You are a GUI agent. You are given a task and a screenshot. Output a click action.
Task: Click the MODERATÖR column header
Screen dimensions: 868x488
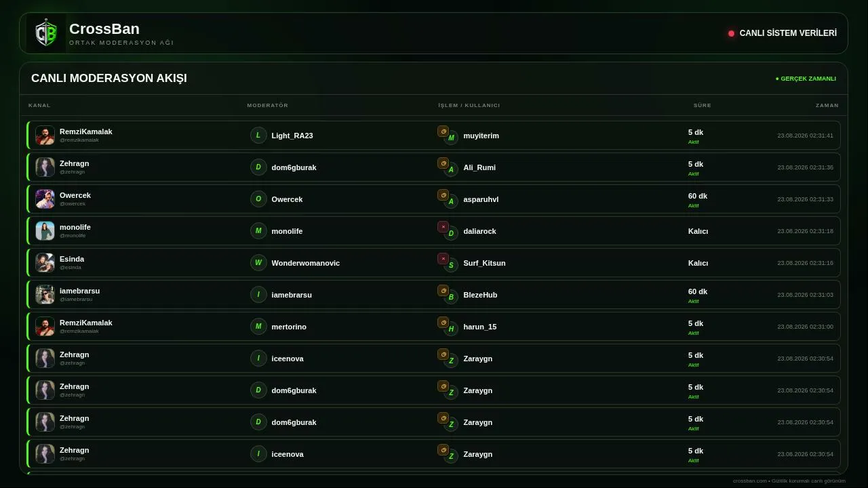(268, 106)
